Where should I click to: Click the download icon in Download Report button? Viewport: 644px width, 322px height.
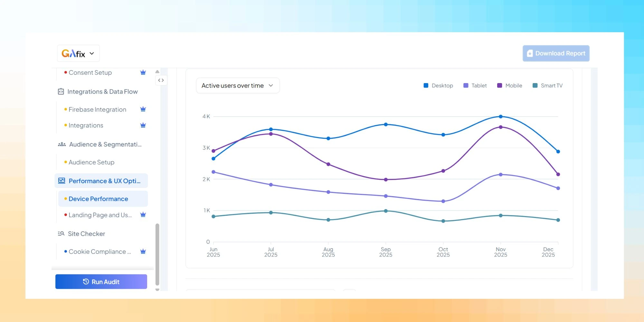click(529, 53)
